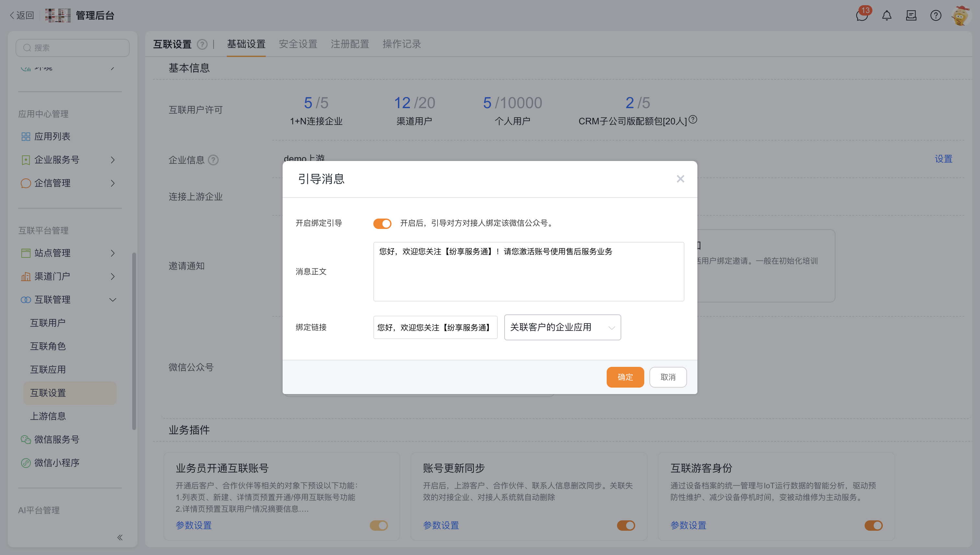Switch to 操作记录 tab
Viewport: 980px width, 555px height.
coord(402,44)
